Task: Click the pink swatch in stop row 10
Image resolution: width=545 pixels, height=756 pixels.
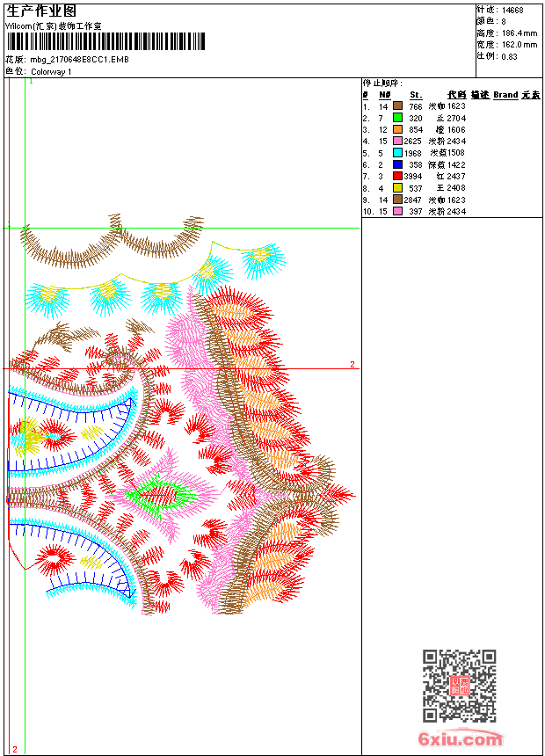Action: click(x=397, y=211)
